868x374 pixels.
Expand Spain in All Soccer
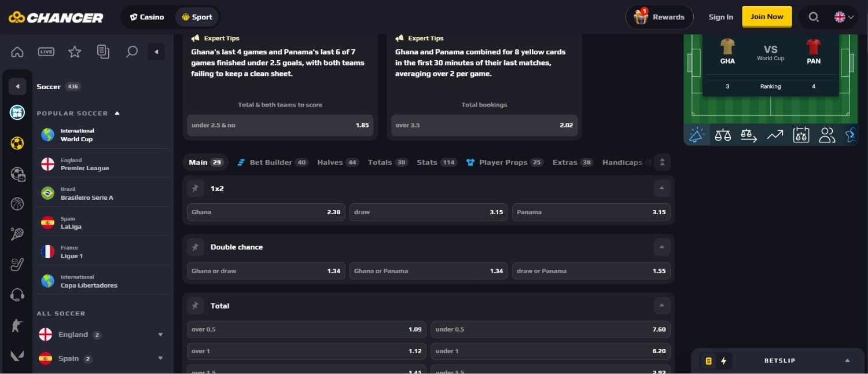tap(160, 358)
